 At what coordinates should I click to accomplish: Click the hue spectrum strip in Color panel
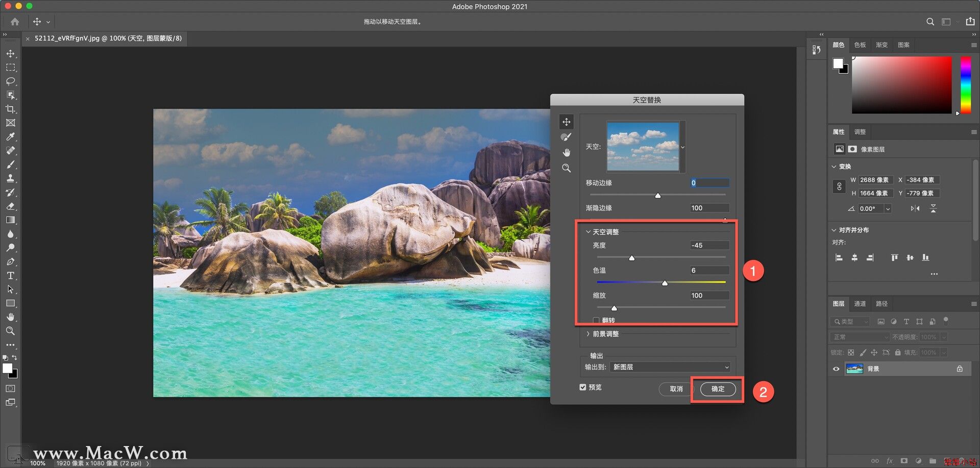[x=965, y=84]
